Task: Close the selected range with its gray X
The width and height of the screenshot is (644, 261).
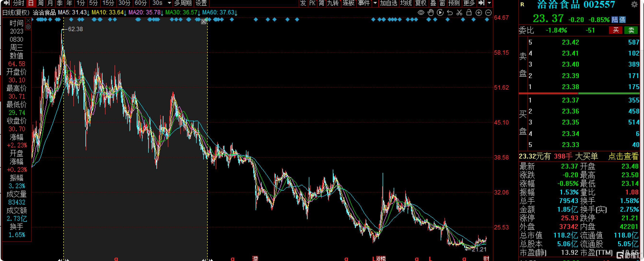Action: coord(204,22)
